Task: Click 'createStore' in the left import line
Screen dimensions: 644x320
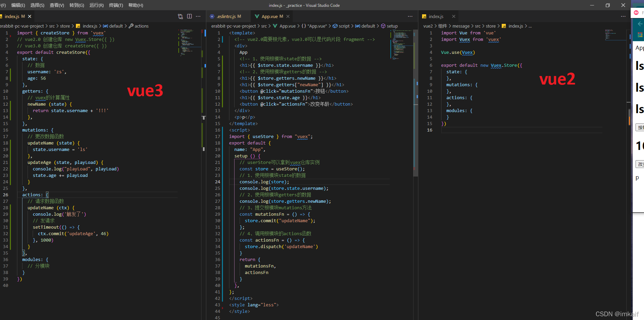Action: (x=55, y=33)
